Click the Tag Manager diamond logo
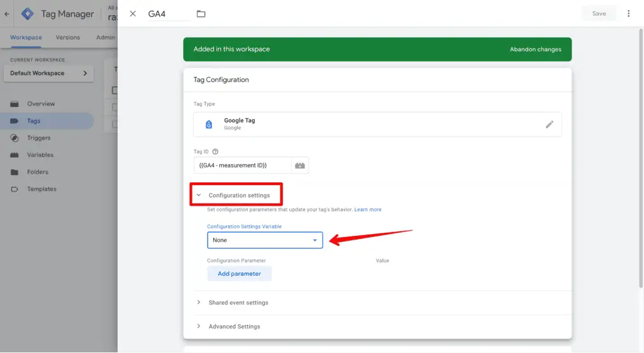This screenshot has width=644, height=353. [x=28, y=14]
